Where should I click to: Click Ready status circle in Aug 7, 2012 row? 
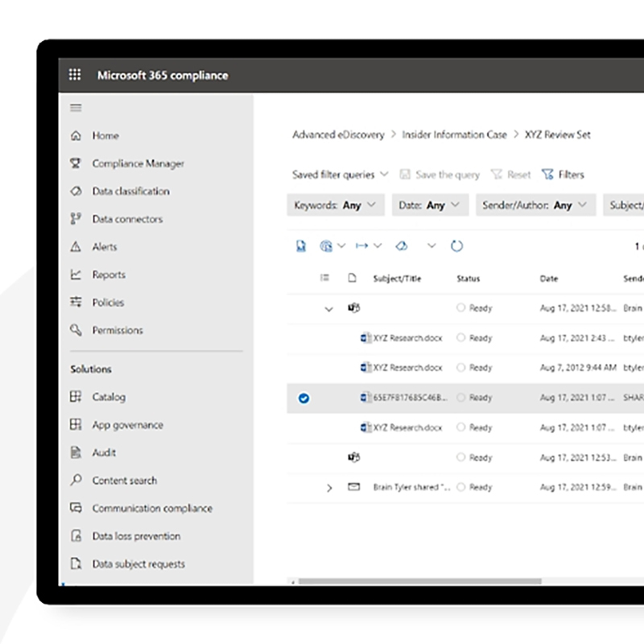click(460, 367)
